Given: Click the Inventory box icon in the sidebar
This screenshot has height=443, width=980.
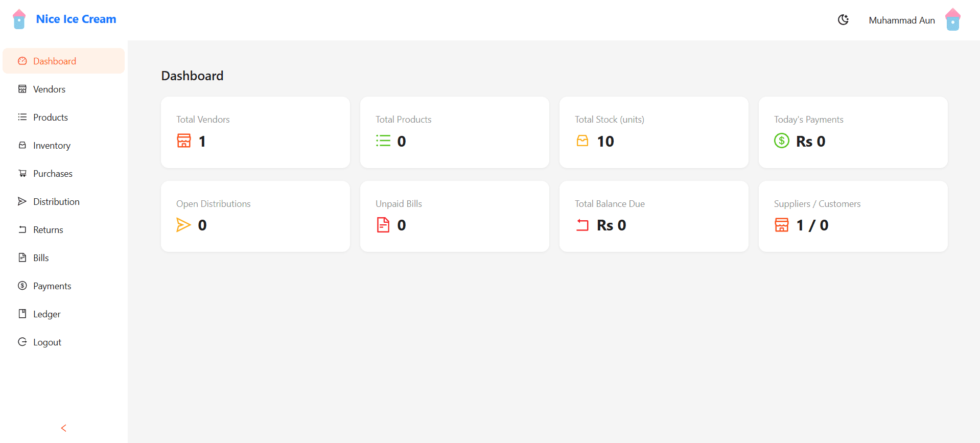Looking at the screenshot, I should pos(22,146).
